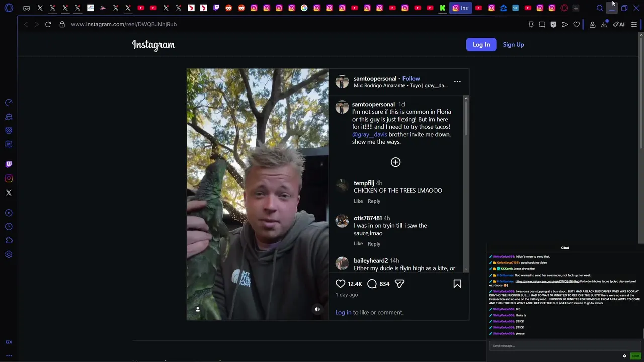Open the downloads toolbar icon
Image resolution: width=644 pixels, height=362 pixels.
(604, 24)
